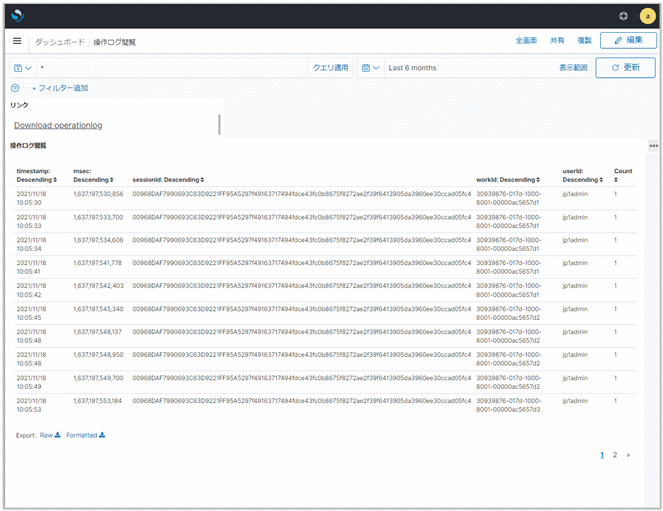Sort by Count column
Image resolution: width=663 pixels, height=511 pixels.
pyautogui.click(x=622, y=175)
